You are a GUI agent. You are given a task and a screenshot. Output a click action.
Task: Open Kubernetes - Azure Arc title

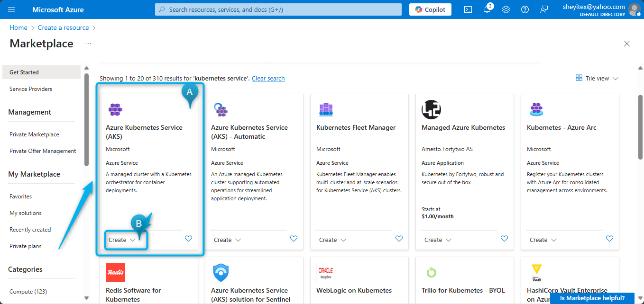pos(561,127)
